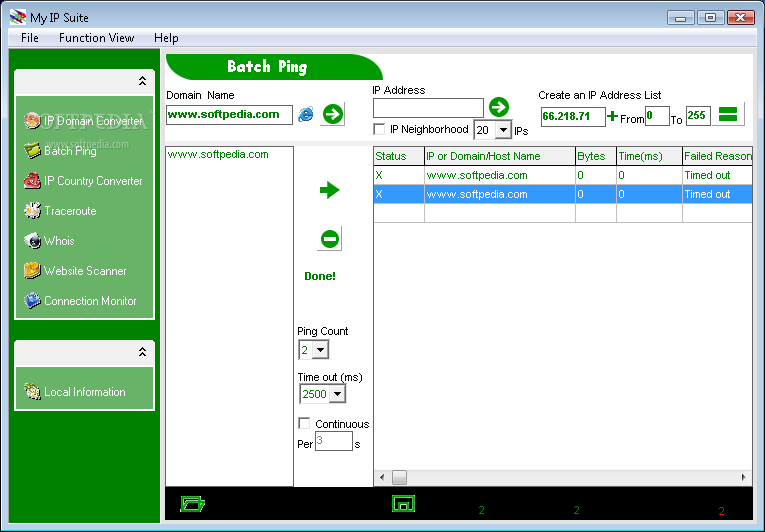765x532 pixels.
Task: Click the results scrollbar right arrow
Action: click(744, 477)
